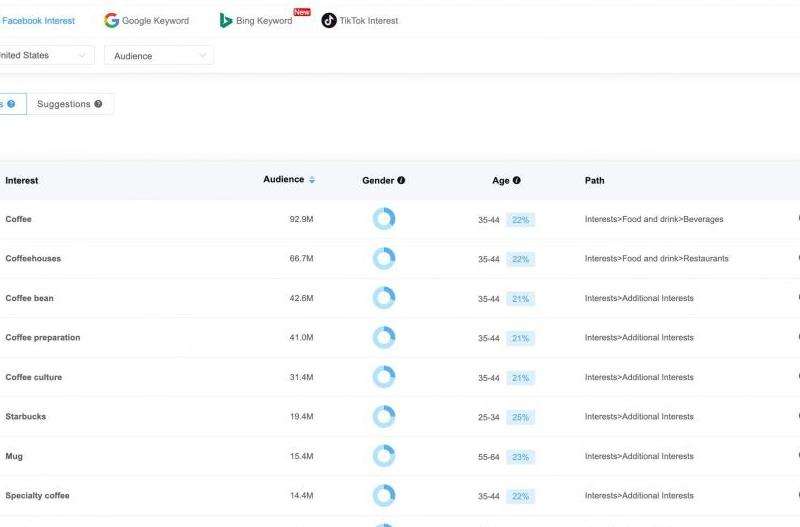Select the Starbucks interest name

(x=26, y=416)
